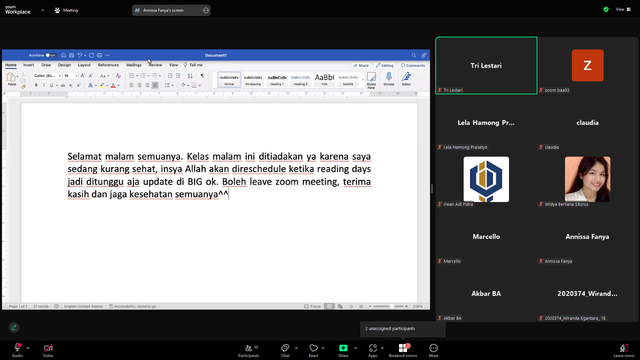The width and height of the screenshot is (640, 360).
Task: Switch to the Design tab
Action: (x=64, y=65)
